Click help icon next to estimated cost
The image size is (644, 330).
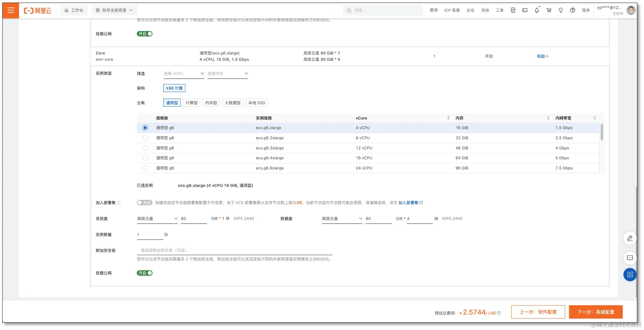pos(499,313)
